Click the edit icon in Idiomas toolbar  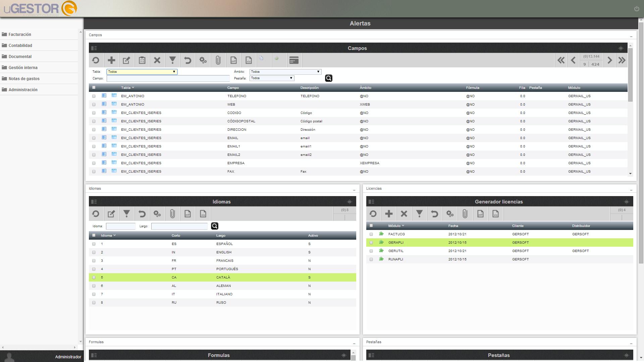111,214
